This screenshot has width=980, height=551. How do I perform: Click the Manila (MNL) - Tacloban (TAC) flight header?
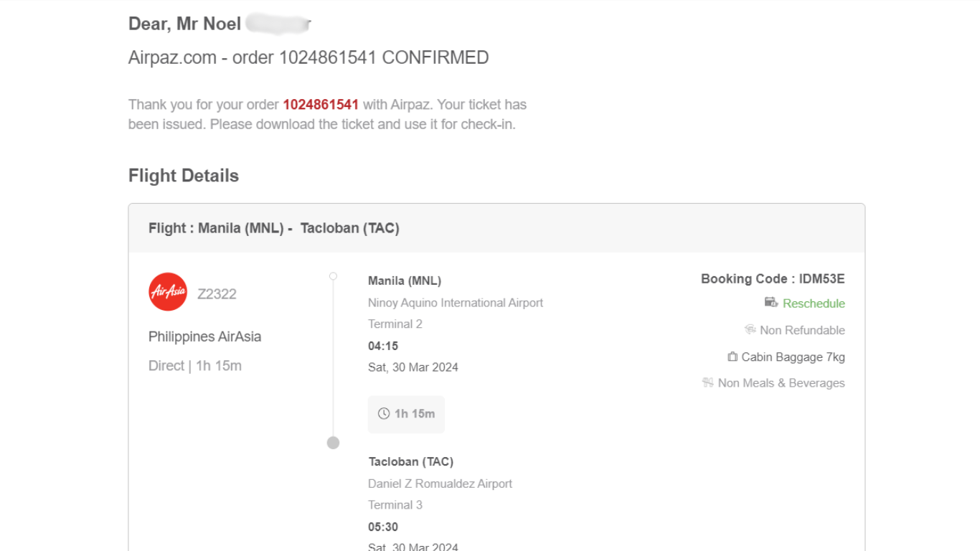click(273, 228)
